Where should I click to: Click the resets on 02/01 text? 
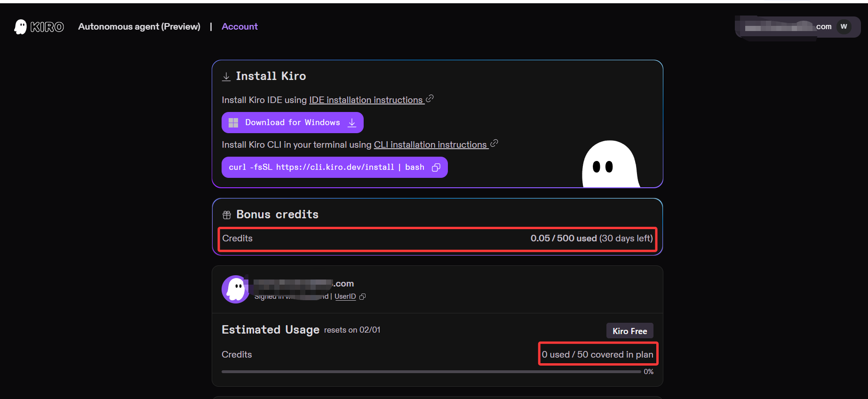pyautogui.click(x=352, y=330)
